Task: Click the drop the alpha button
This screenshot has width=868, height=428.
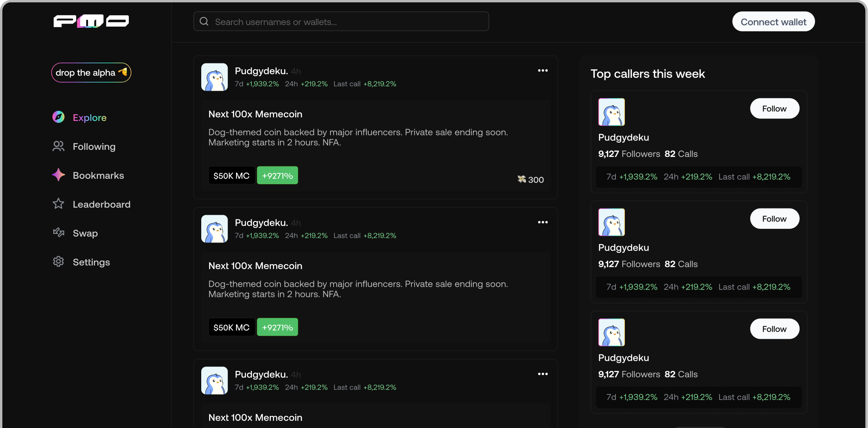Action: click(91, 72)
